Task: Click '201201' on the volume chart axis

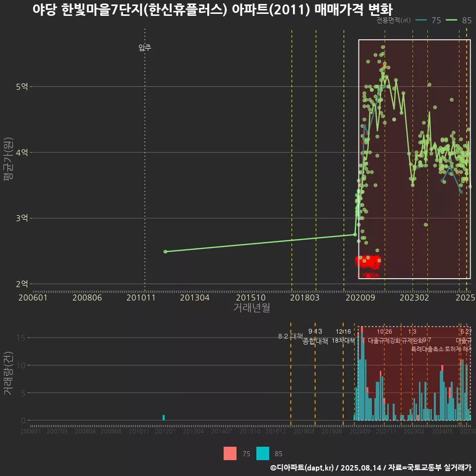Action: click(x=166, y=431)
